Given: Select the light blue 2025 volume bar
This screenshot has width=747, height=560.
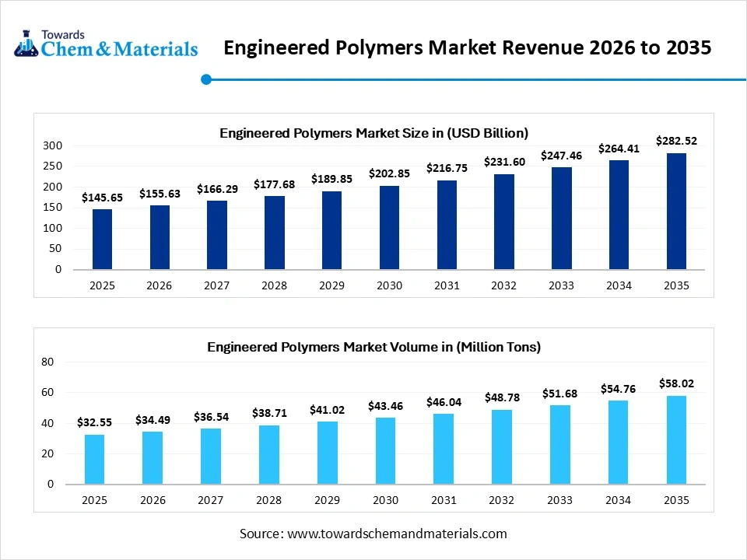Looking at the screenshot, I should [94, 460].
